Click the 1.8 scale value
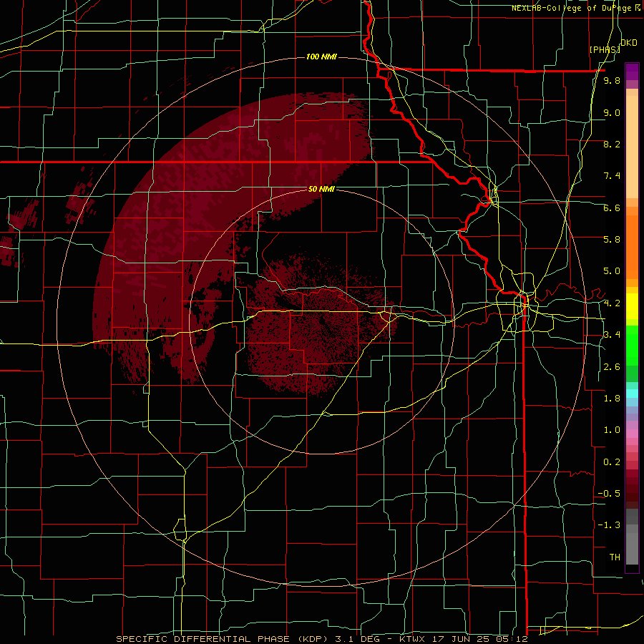This screenshot has height=644, width=644. point(612,399)
